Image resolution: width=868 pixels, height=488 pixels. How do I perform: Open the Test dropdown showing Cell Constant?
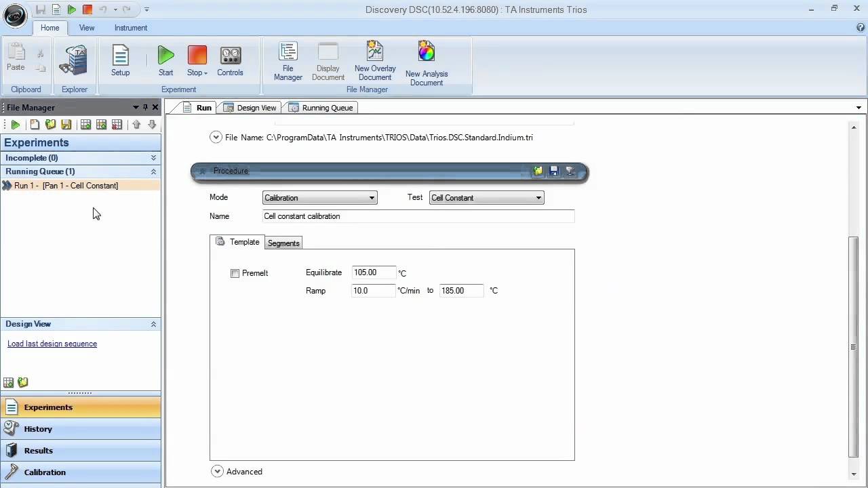pyautogui.click(x=486, y=198)
